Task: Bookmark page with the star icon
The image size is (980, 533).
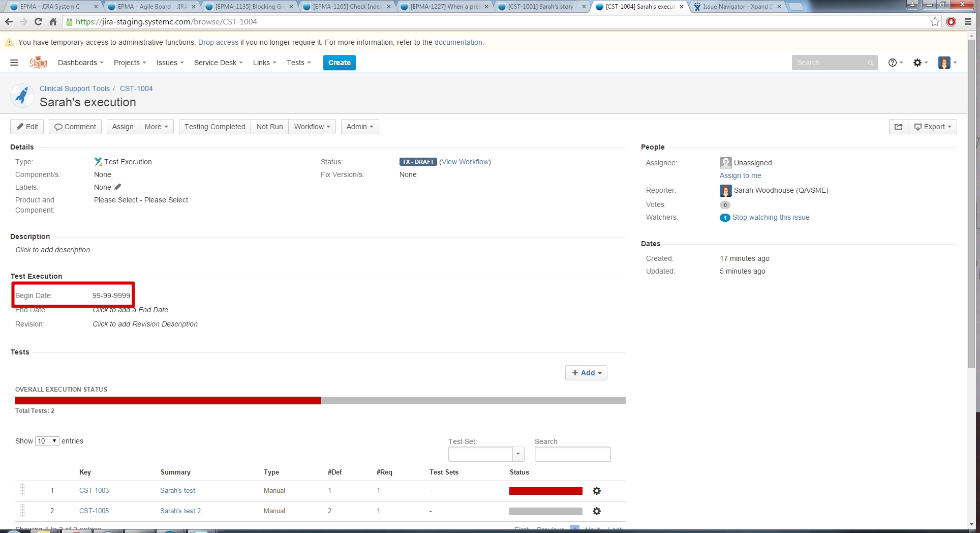Action: click(x=935, y=22)
